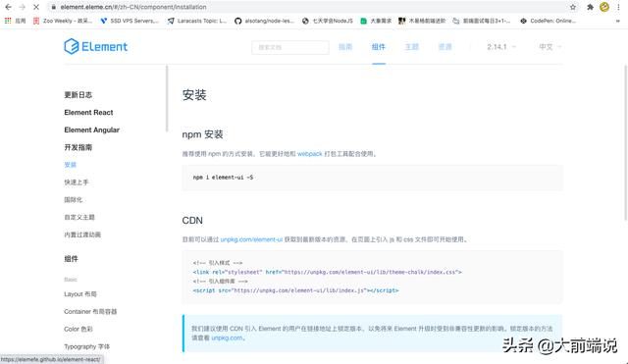The width and height of the screenshot is (628, 364).
Task: Expand the 中文 language dropdown
Action: (549, 47)
